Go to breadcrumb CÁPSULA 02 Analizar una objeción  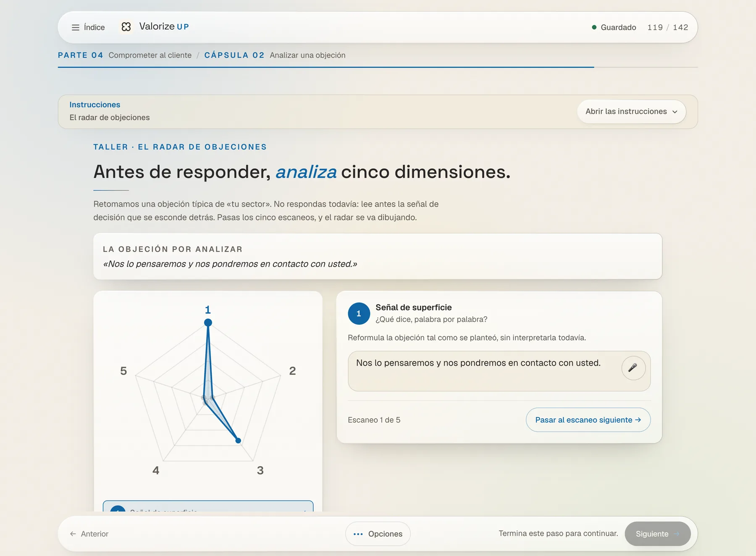click(275, 55)
